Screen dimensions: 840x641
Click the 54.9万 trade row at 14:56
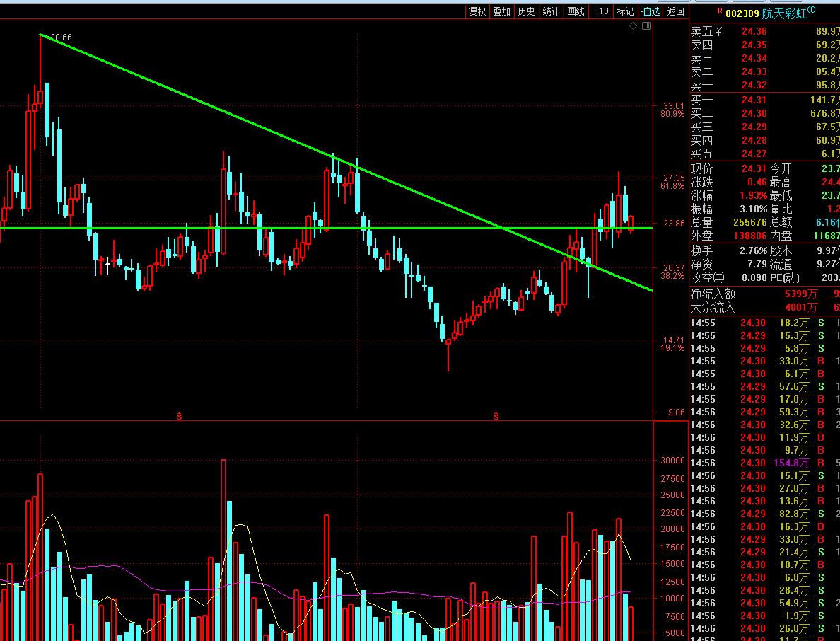point(765,603)
